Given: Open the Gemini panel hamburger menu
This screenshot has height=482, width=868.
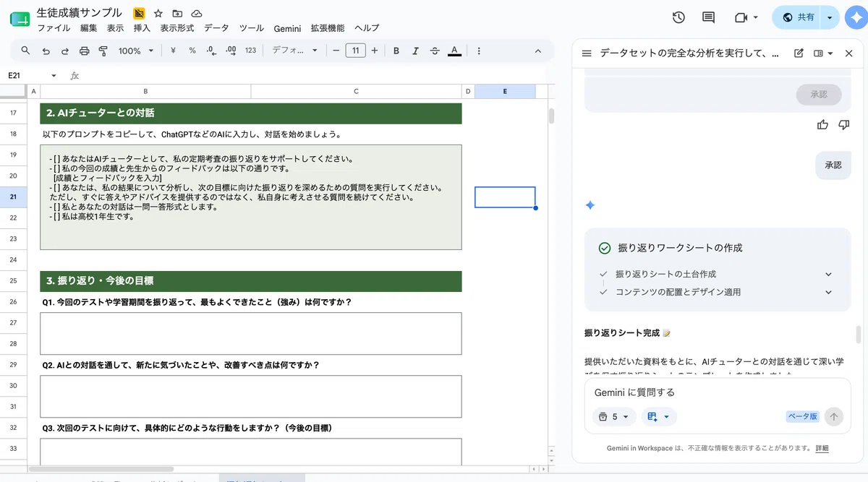Looking at the screenshot, I should pos(587,53).
